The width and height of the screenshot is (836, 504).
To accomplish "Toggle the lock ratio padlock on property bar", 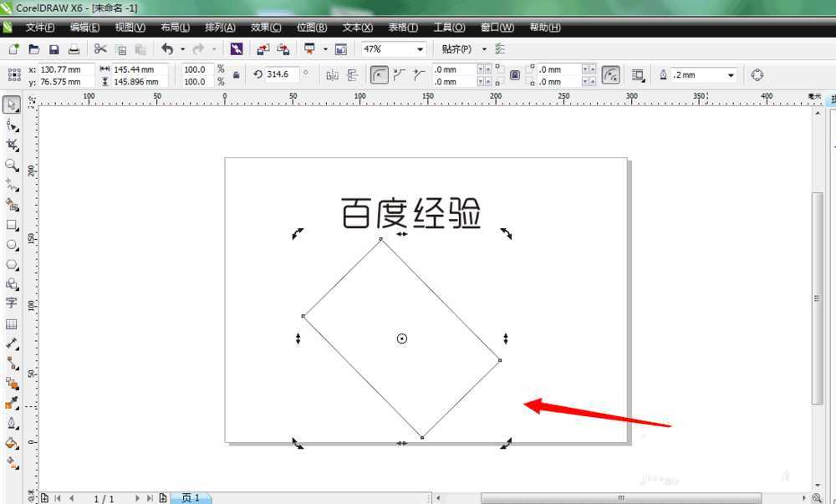I will click(x=238, y=74).
